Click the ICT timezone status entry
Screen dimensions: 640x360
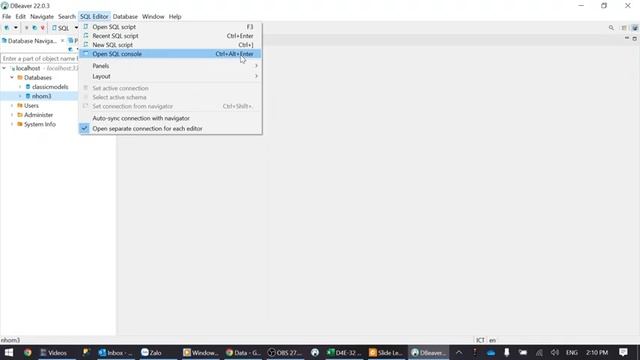(x=480, y=340)
